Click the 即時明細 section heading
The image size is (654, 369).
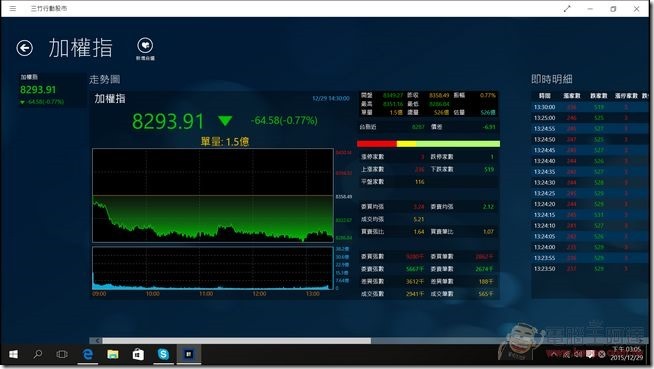551,79
